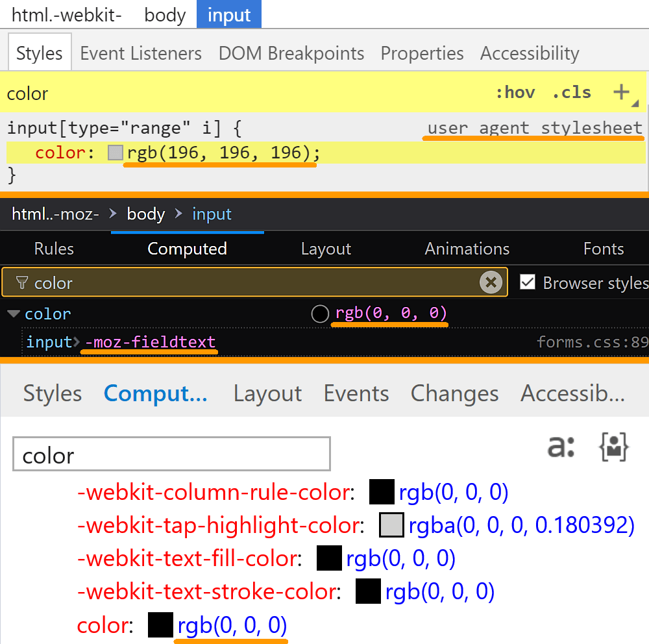Click the braces user-styles icon
The image size is (649, 644).
click(613, 447)
